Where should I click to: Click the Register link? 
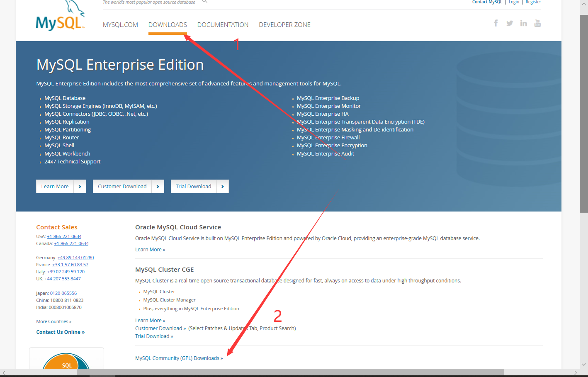[x=533, y=2]
